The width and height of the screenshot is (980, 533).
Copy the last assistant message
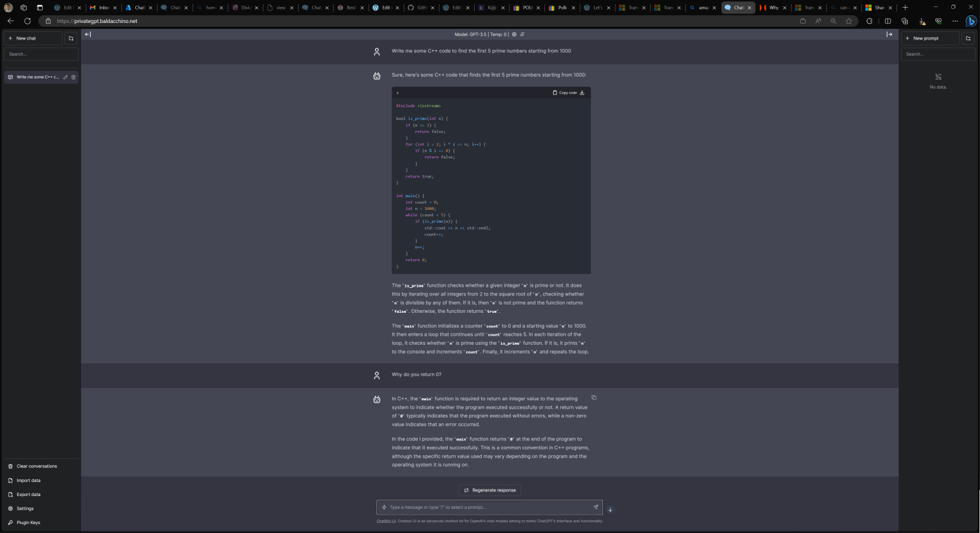tap(593, 398)
